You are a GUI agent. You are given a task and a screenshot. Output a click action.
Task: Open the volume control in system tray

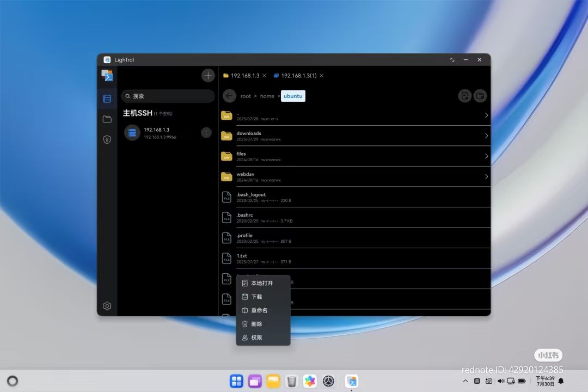501,381
